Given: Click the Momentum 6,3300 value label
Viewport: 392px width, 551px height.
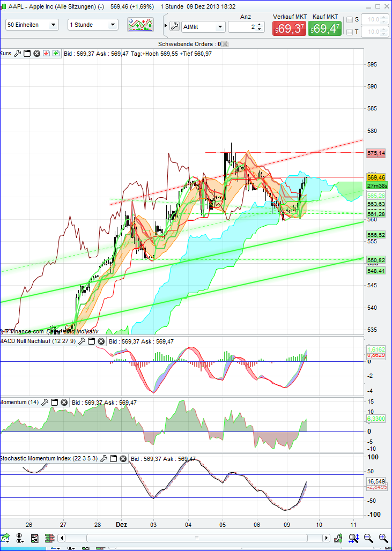Looking at the screenshot, I should coord(377,419).
